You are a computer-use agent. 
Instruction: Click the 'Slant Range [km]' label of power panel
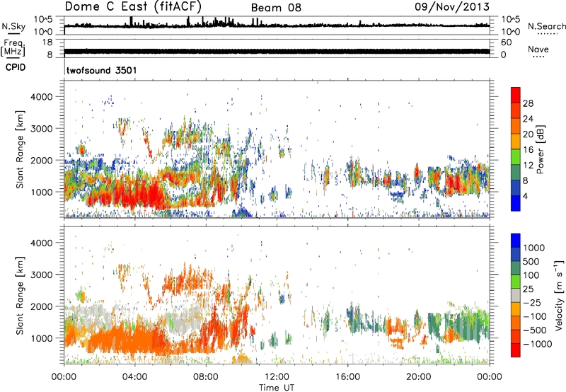[x=20, y=149]
